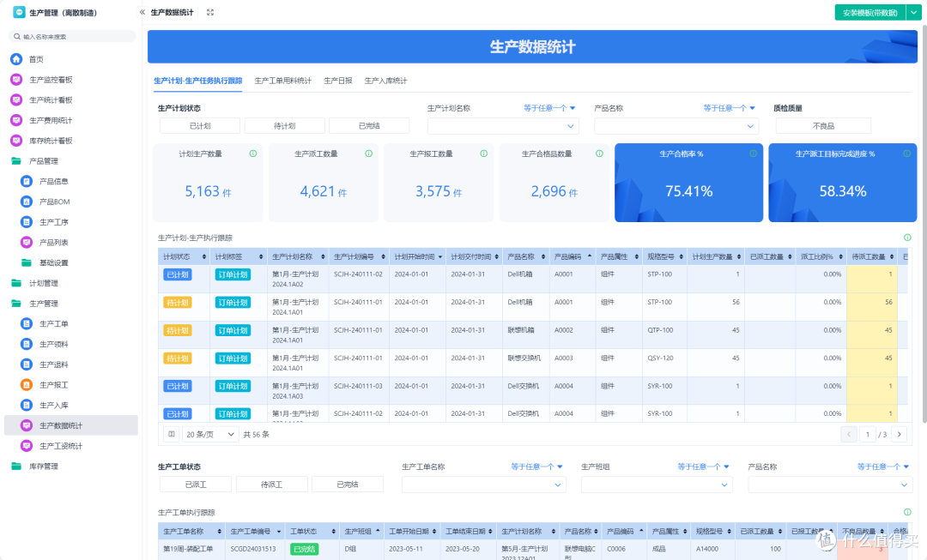Screen dimensions: 927x560
Task: Open 生产工序 in sidebar
Action: point(54,222)
